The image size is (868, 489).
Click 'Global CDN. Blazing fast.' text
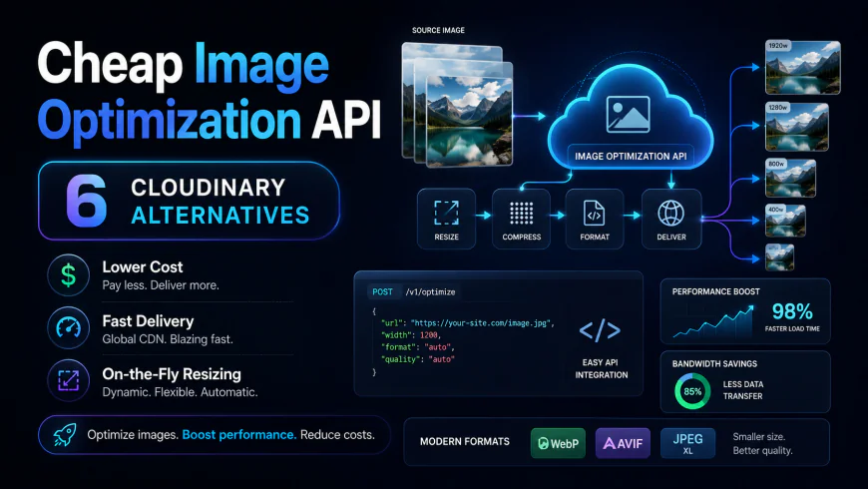pyautogui.click(x=168, y=339)
